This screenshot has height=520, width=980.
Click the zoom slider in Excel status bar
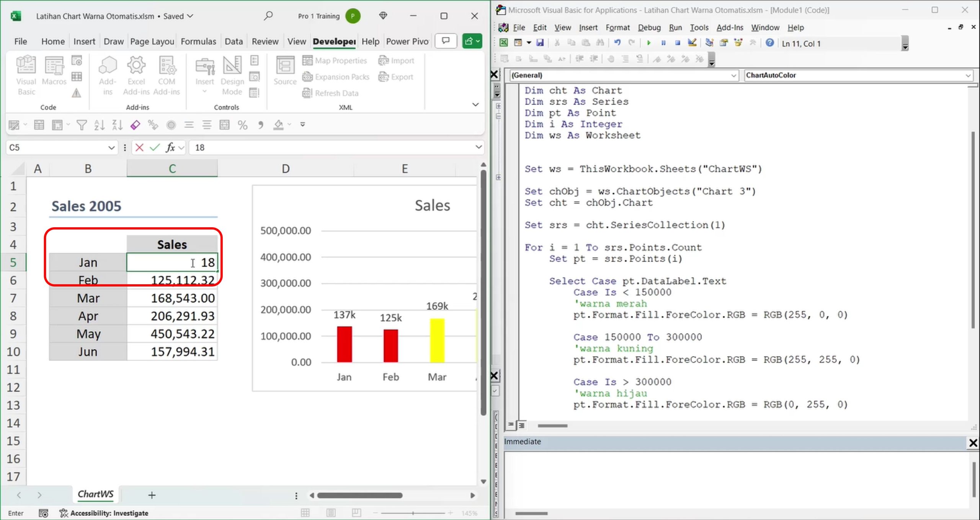coord(413,513)
